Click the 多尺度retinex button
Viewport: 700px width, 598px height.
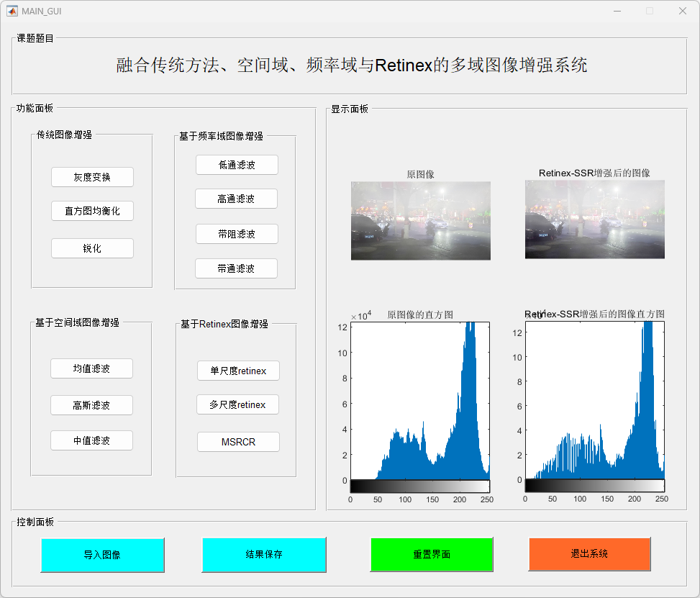coord(237,405)
